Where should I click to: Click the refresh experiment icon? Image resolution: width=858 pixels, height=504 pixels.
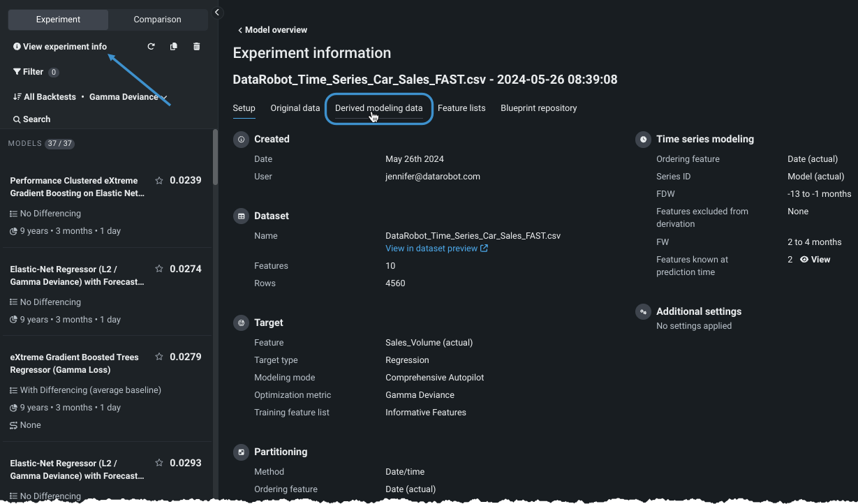(151, 47)
